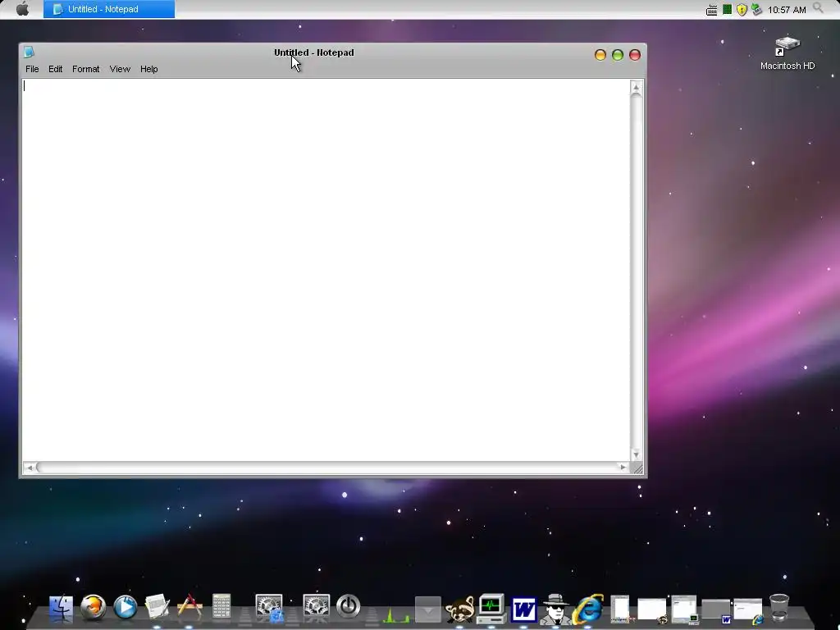
Task: Click the Notepad window resize grip
Action: pyautogui.click(x=637, y=468)
